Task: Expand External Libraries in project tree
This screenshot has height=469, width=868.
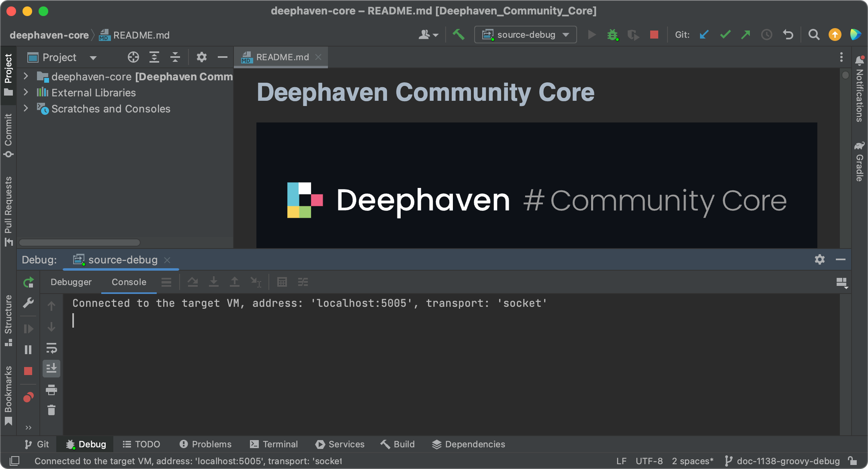Action: (26, 92)
